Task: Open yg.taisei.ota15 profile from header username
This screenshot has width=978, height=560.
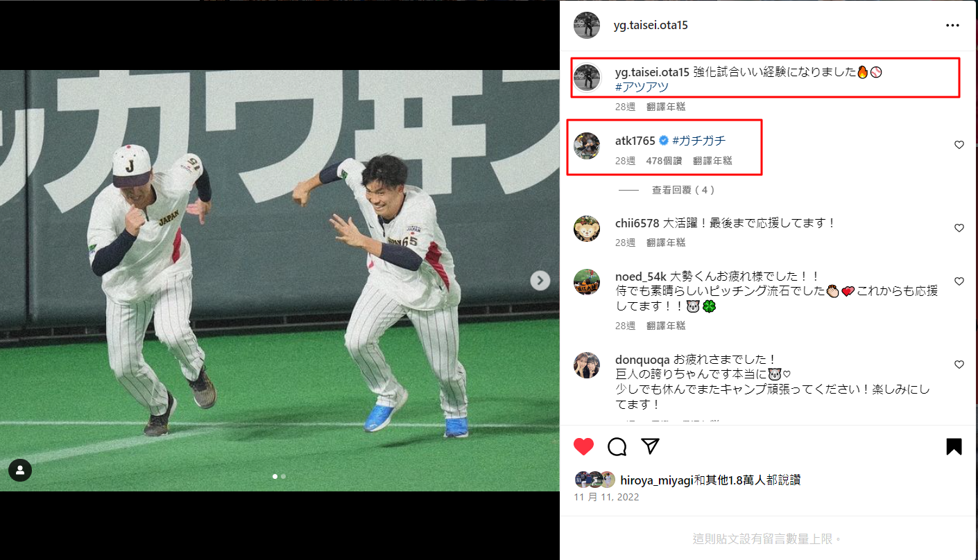Action: click(651, 26)
